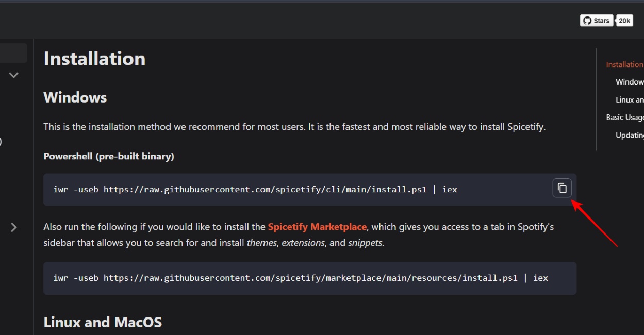Screen dimensions: 644x335
Task: Click the Installation page heading
Action: [x=94, y=58]
